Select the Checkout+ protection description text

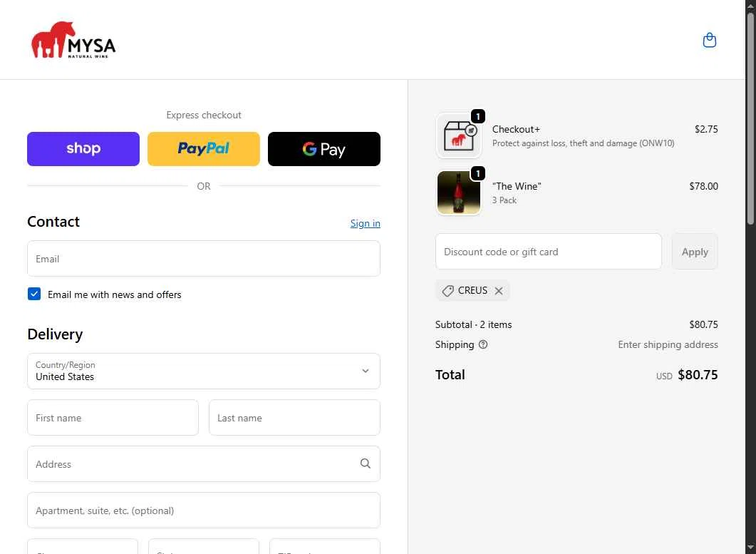tap(583, 143)
